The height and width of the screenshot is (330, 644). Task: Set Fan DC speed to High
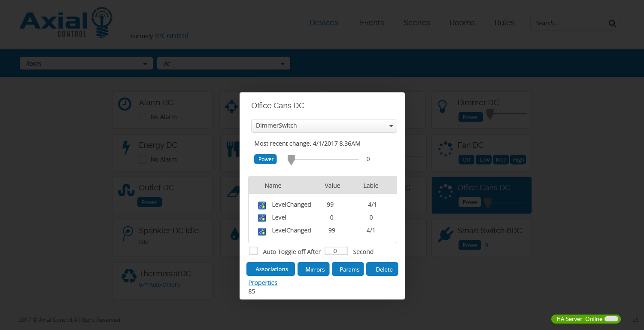(x=518, y=159)
